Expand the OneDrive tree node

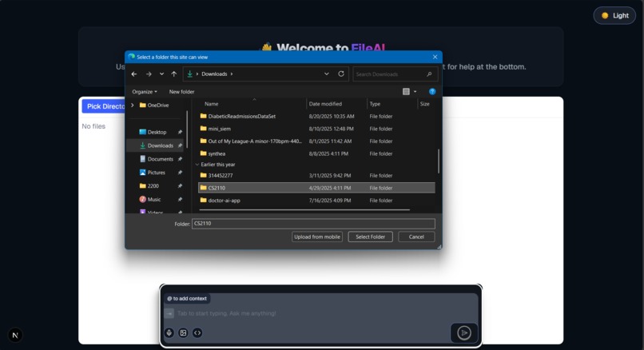click(x=133, y=105)
